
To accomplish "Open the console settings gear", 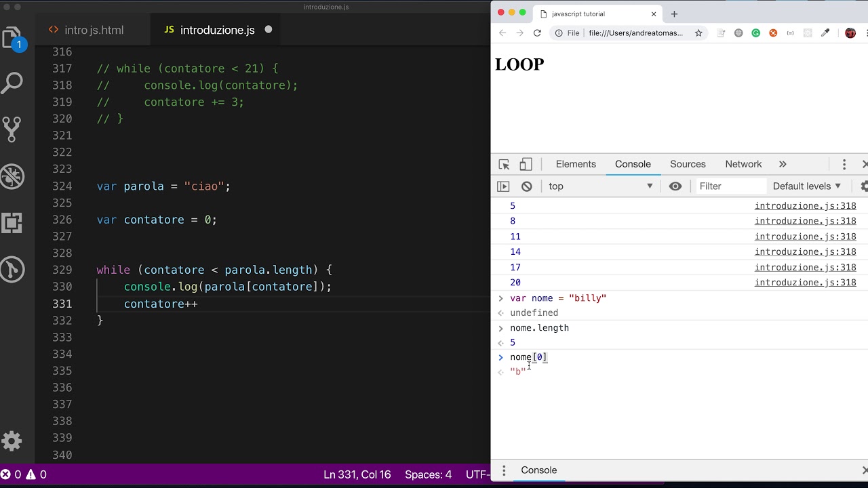I will tap(864, 186).
